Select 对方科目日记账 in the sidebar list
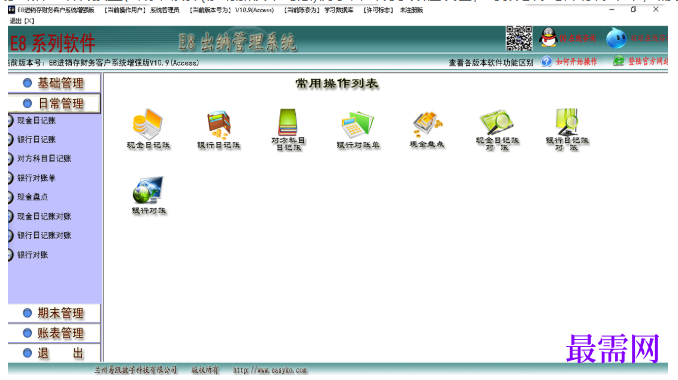678x380 pixels. coord(44,159)
